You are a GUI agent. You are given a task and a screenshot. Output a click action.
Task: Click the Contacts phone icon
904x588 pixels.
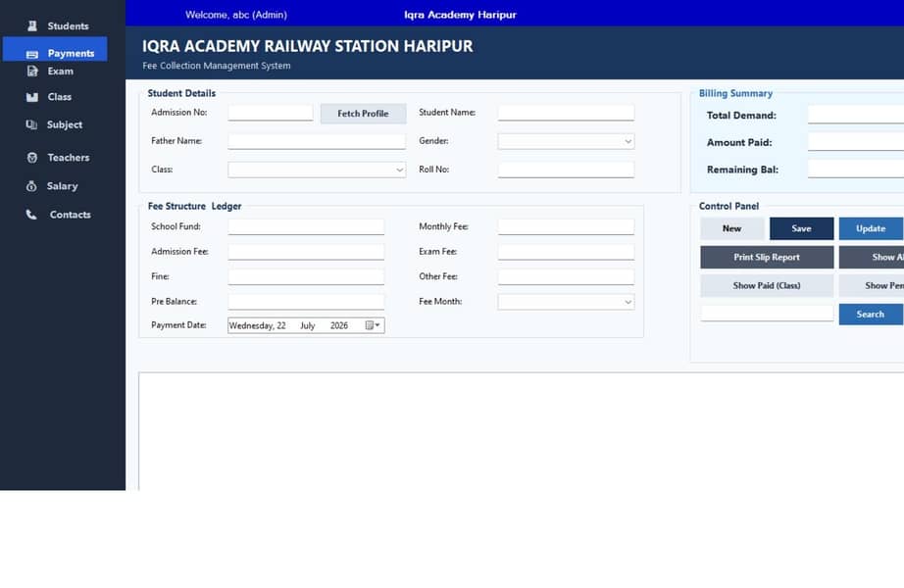pyautogui.click(x=31, y=215)
